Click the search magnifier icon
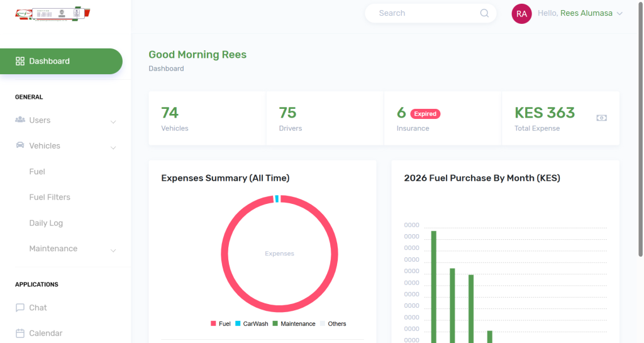The width and height of the screenshot is (644, 343). 484,13
